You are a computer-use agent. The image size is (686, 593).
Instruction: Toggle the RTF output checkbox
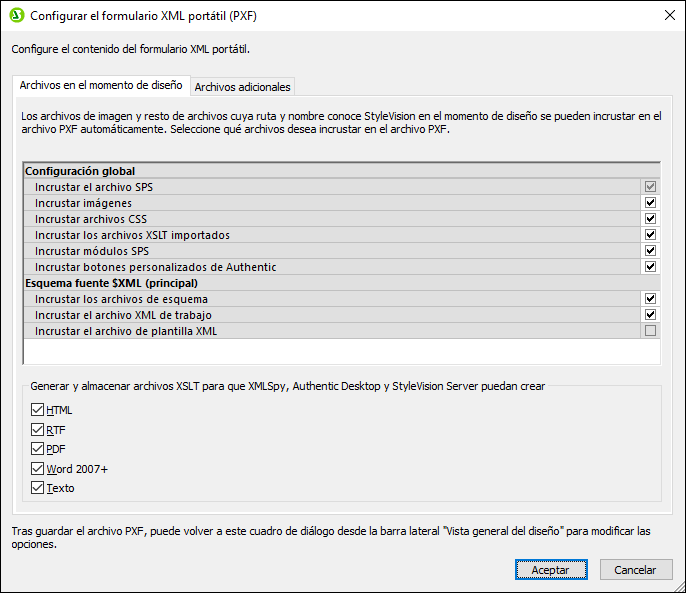click(38, 430)
